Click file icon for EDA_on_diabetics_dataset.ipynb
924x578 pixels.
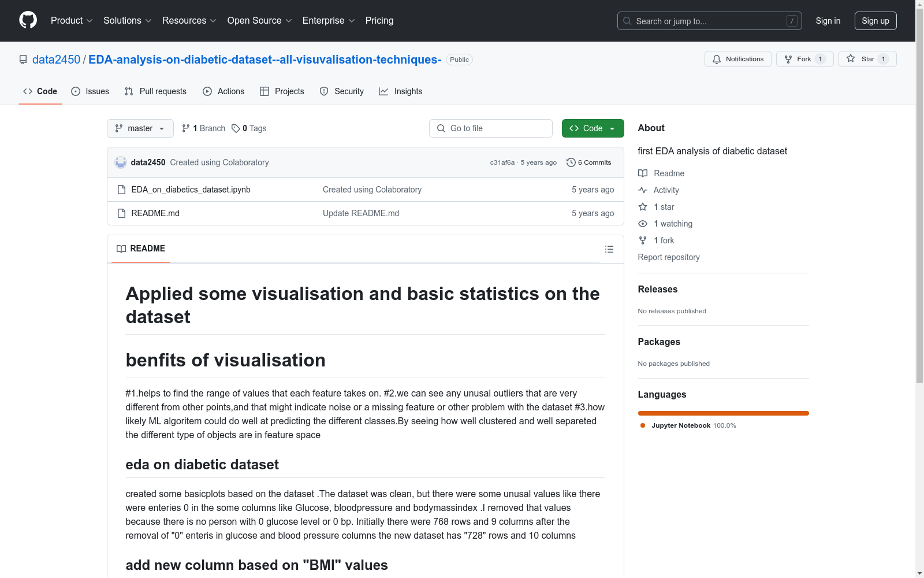click(121, 190)
